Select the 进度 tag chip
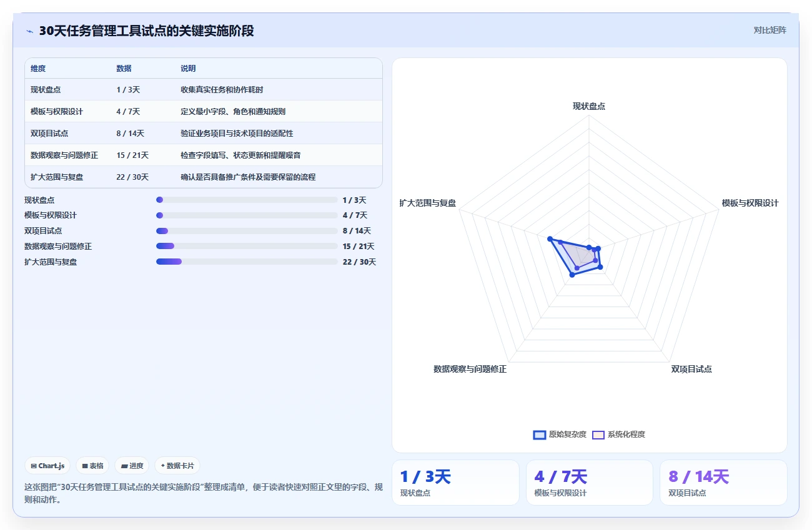The height and width of the screenshot is (530, 812). [132, 466]
